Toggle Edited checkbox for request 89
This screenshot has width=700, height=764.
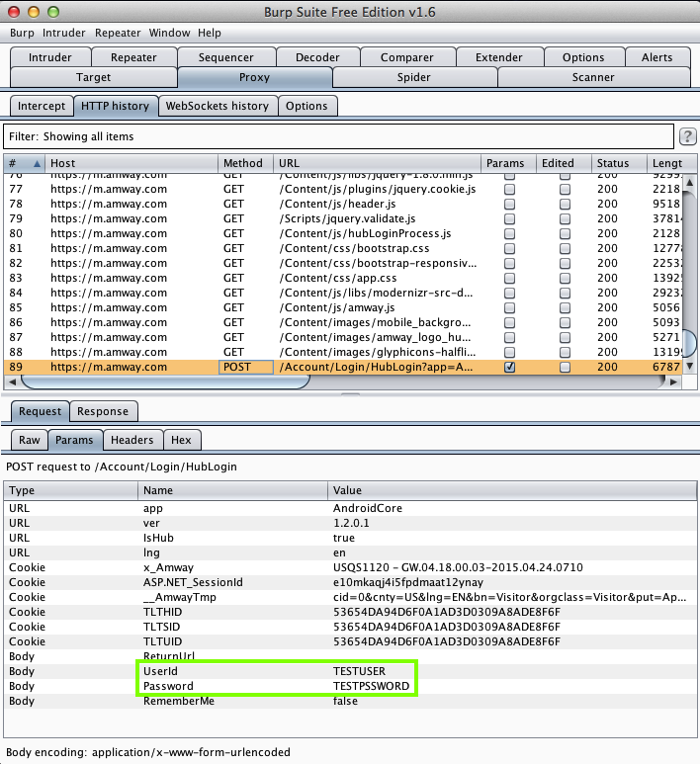(x=566, y=367)
